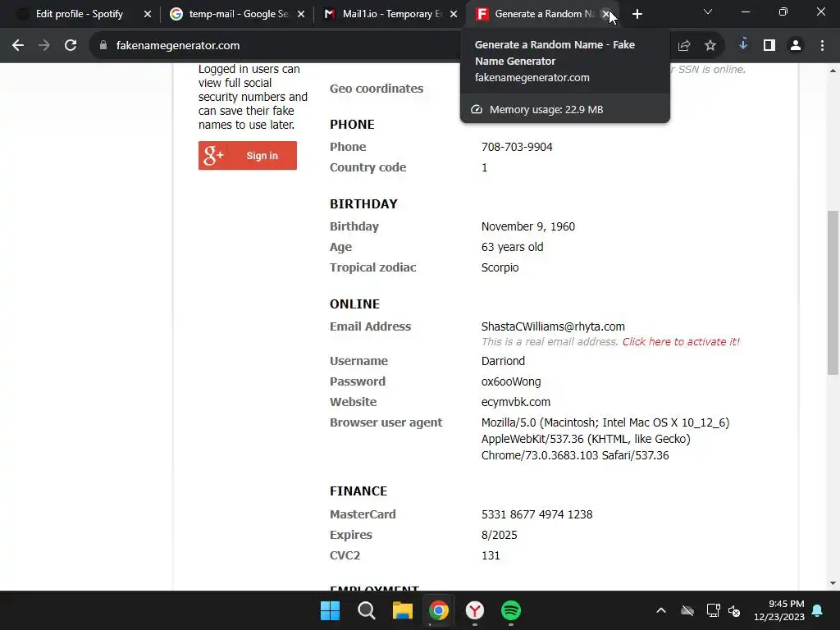
Task: Select phone number 708-703-9904
Action: click(517, 147)
